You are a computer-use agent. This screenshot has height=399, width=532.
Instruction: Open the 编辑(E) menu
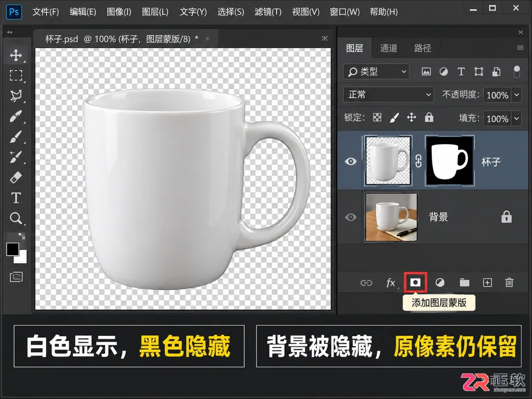pos(83,12)
